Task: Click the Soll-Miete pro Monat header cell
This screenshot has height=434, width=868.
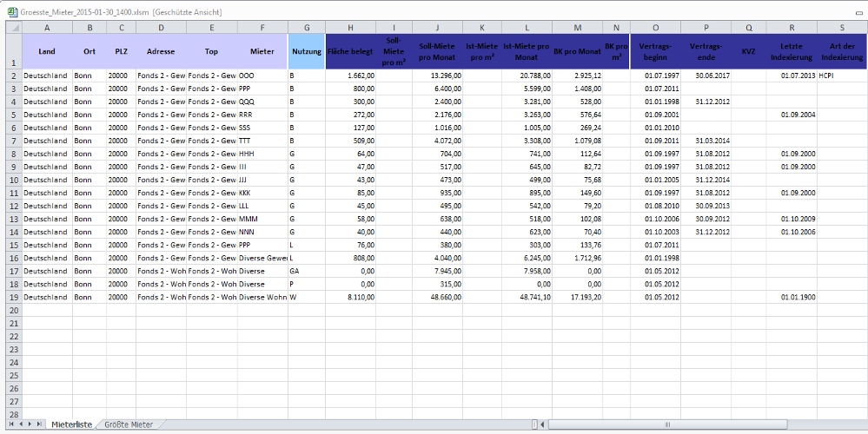Action: pos(437,51)
